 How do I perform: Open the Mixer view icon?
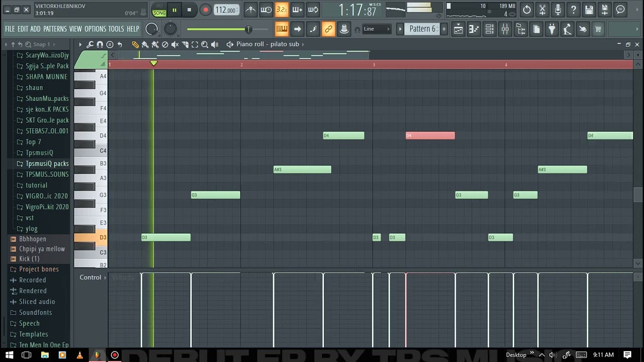click(x=505, y=29)
